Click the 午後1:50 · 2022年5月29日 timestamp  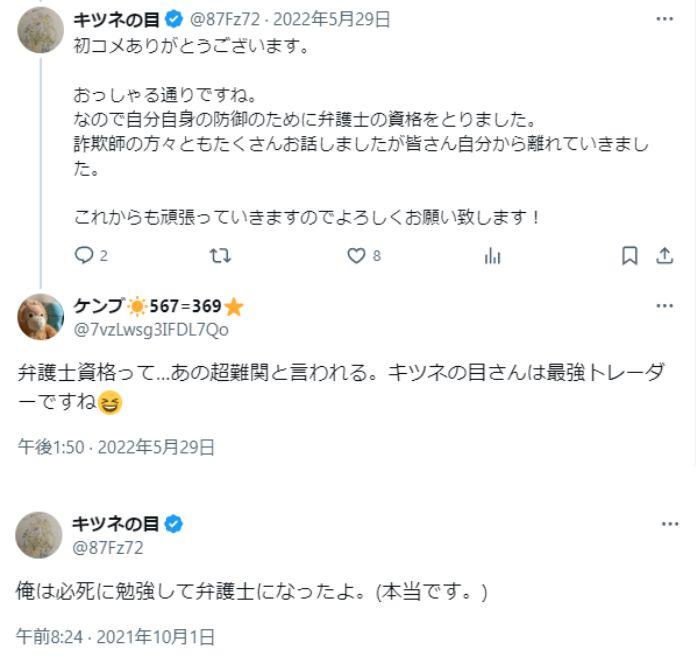tap(116, 447)
